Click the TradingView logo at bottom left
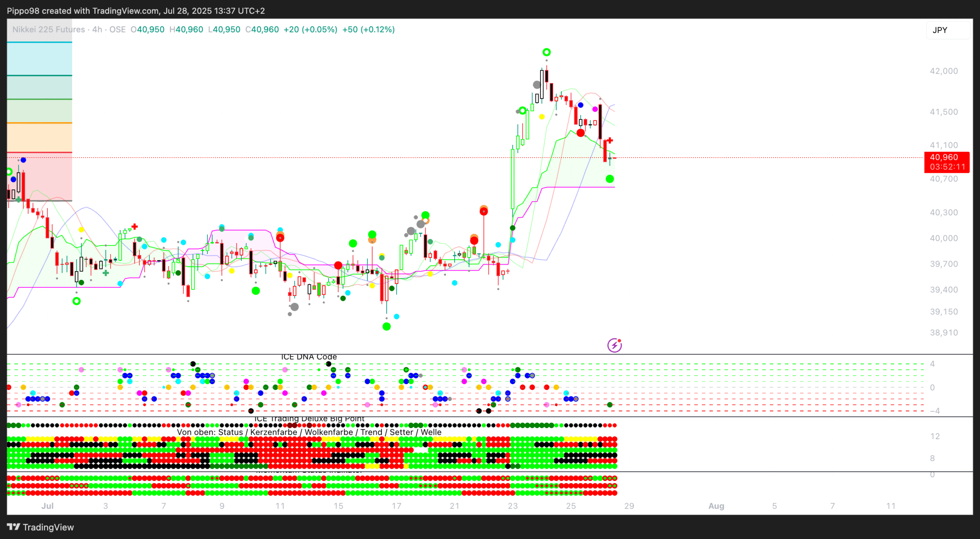The width and height of the screenshot is (980, 539). pos(40,527)
